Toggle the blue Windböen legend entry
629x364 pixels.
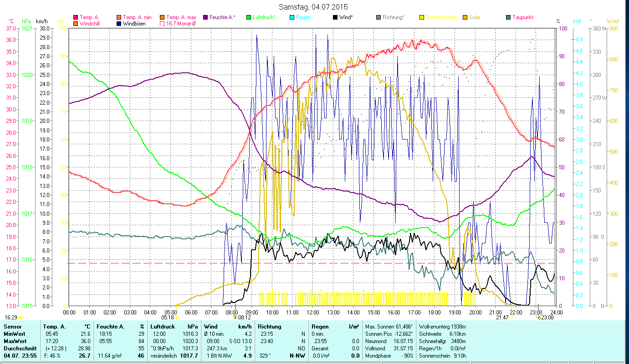[x=119, y=24]
